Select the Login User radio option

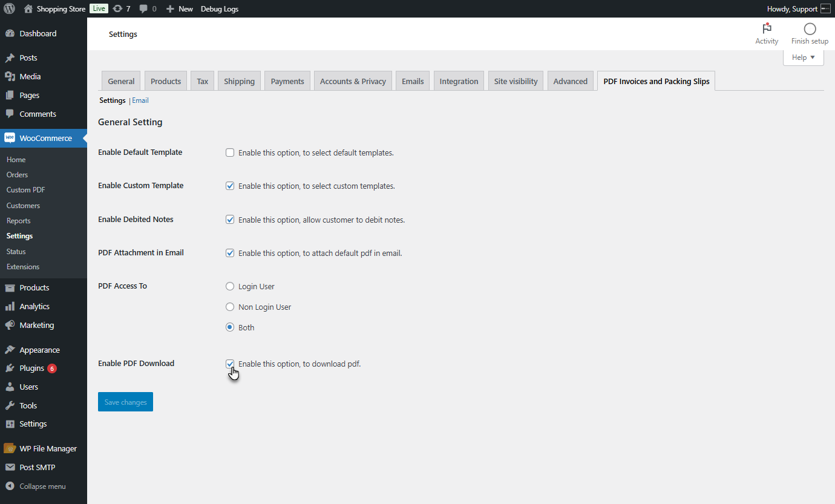230,286
